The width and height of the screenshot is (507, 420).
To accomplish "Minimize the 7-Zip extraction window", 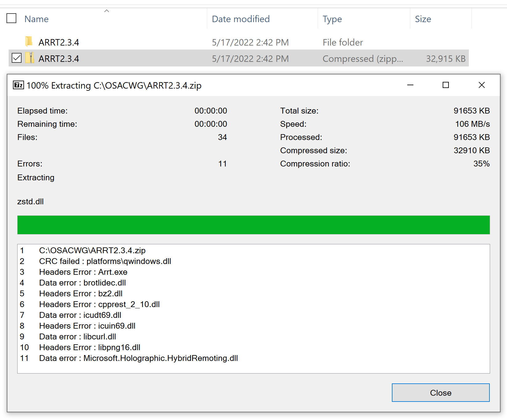I will (x=410, y=85).
